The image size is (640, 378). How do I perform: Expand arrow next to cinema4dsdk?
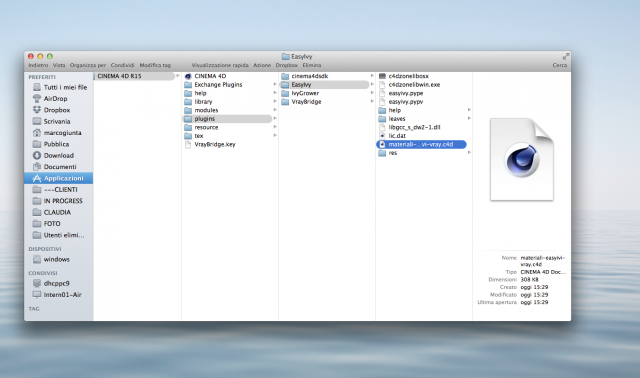(x=372, y=76)
